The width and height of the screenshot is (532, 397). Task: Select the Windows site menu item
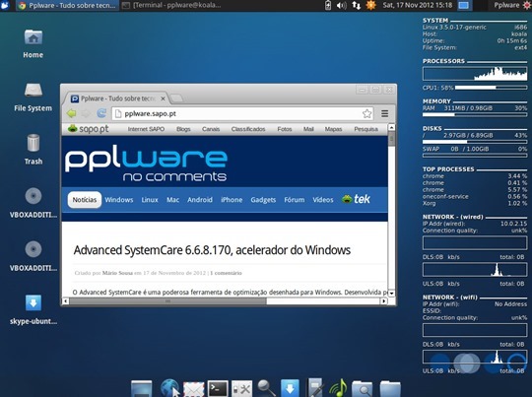(x=119, y=200)
